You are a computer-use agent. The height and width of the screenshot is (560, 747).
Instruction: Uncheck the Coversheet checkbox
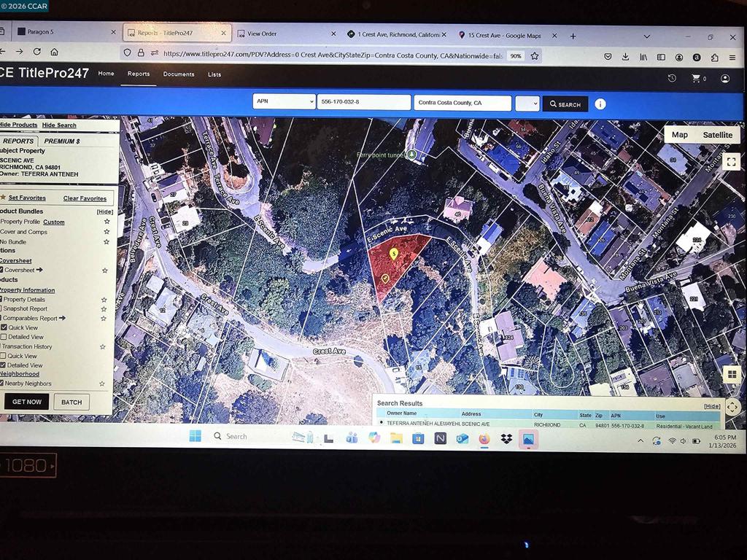click(3, 270)
